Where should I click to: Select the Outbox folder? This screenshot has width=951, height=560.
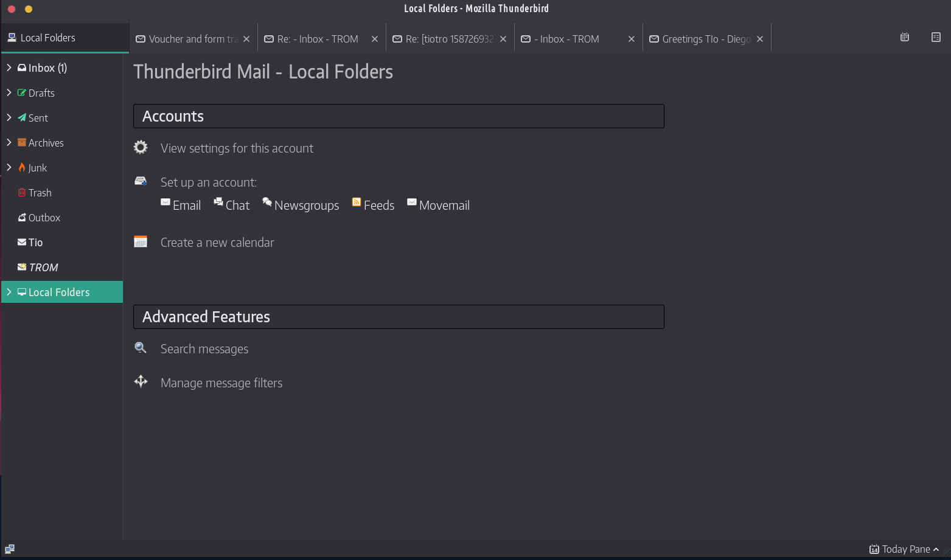[x=62, y=217]
